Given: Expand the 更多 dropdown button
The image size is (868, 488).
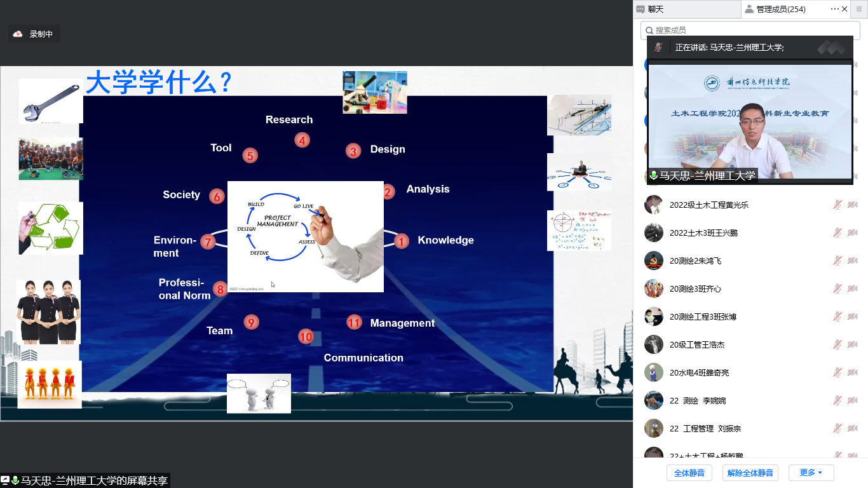Looking at the screenshot, I should click(x=811, y=473).
